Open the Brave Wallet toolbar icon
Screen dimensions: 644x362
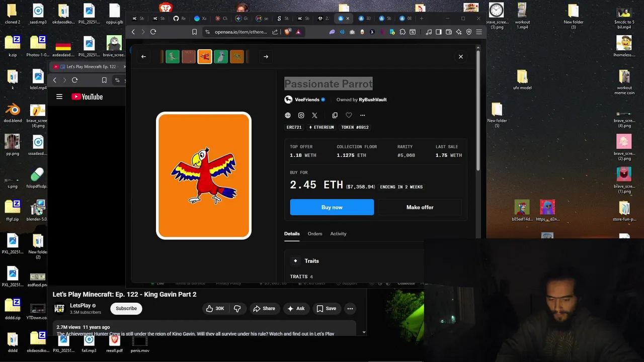pos(449,32)
